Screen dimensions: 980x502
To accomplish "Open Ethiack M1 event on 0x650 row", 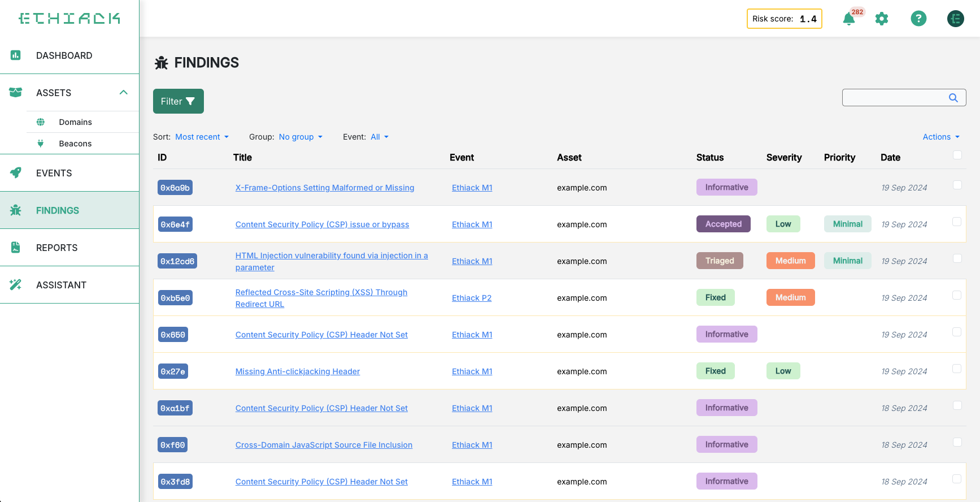I will [472, 335].
